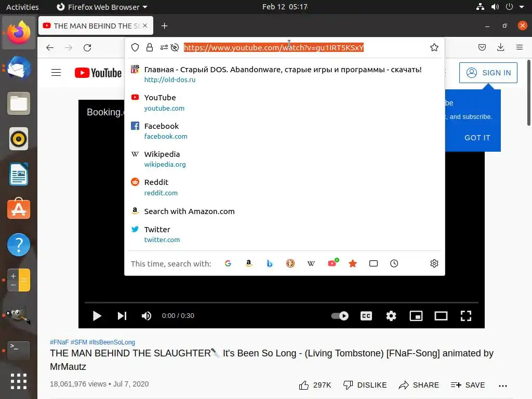The width and height of the screenshot is (532, 399).
Task: Open Ubuntu Software from the dock
Action: (19, 209)
